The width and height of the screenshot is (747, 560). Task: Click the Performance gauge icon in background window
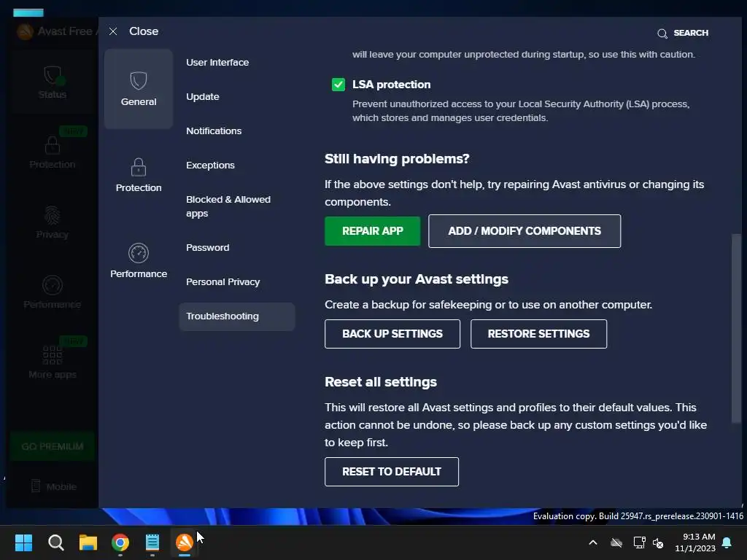[53, 285]
